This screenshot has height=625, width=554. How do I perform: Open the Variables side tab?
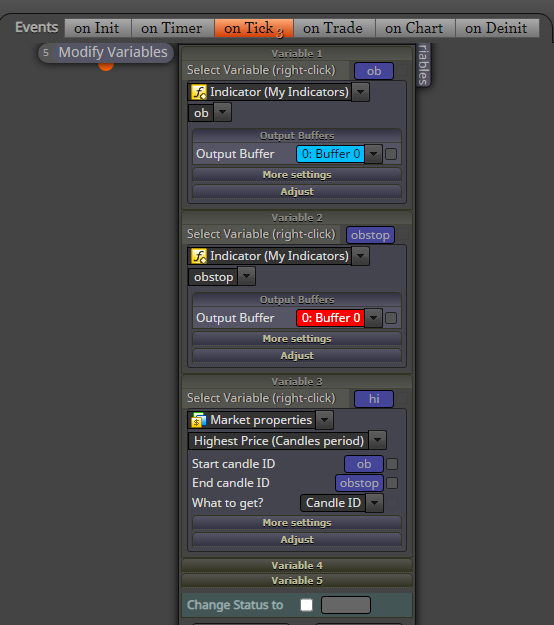(423, 65)
